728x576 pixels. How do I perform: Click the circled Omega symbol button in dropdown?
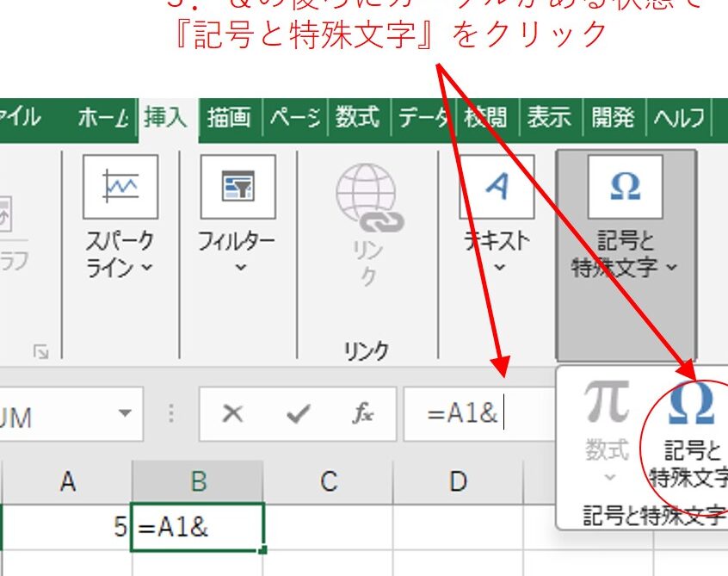pos(692,403)
